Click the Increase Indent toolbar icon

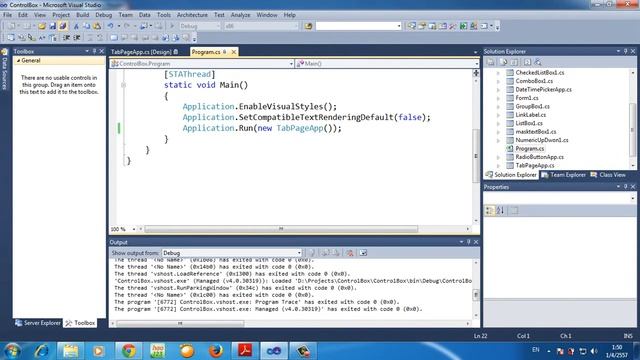76,38
